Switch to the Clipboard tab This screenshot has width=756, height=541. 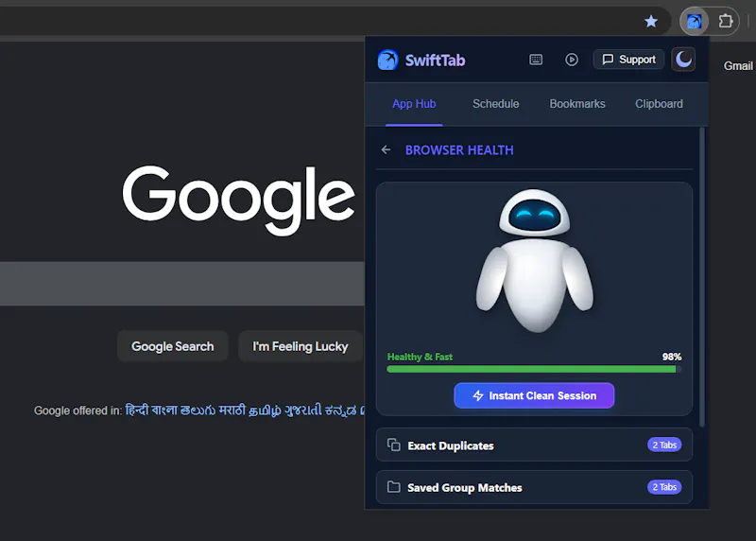[x=659, y=104]
